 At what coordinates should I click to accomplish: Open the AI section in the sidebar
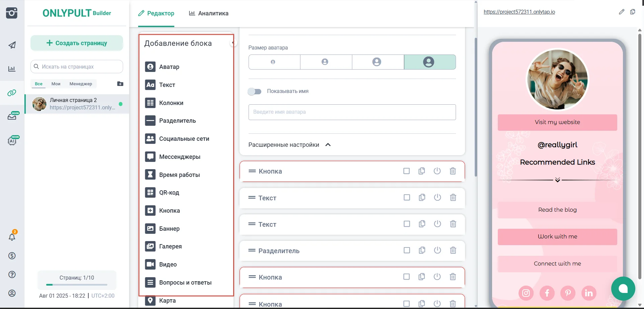(x=13, y=140)
